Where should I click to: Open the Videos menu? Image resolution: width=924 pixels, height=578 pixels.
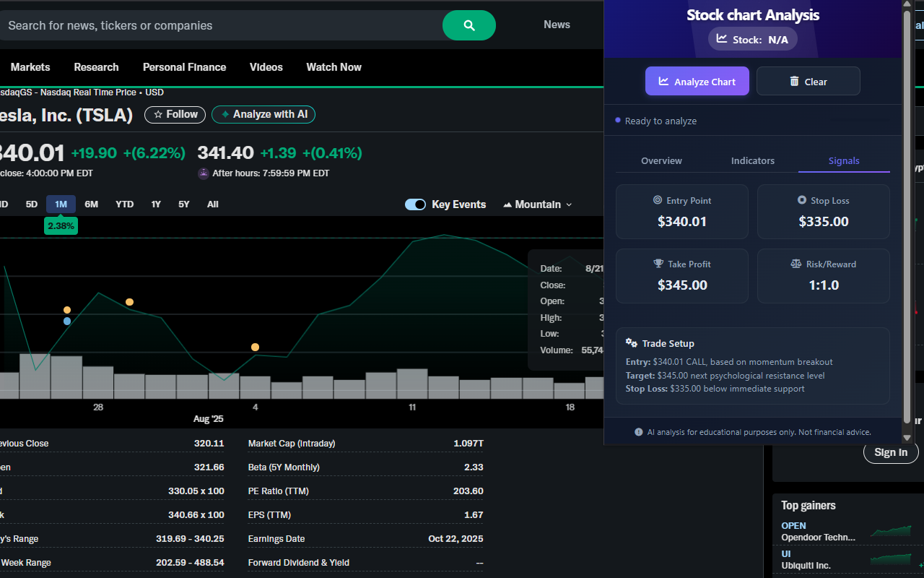pos(266,67)
